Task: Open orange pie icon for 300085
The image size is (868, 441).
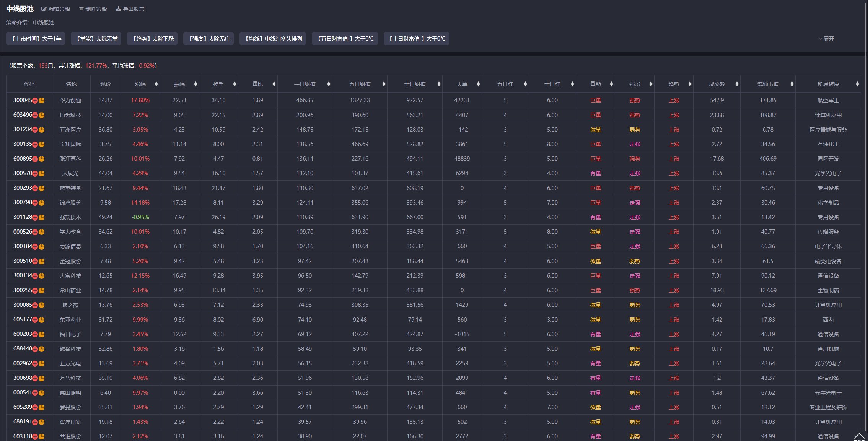Action: click(x=42, y=305)
